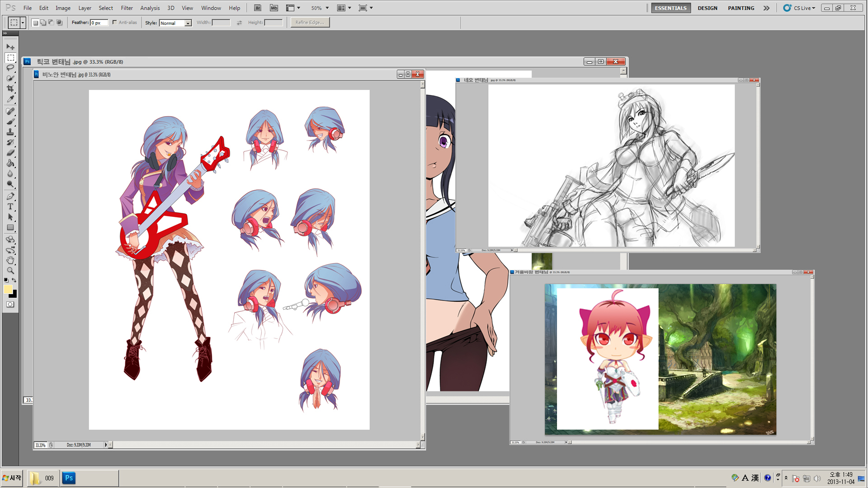Select the Horizontal Type tool
Viewport: 868px width, 488px height.
click(x=10, y=206)
